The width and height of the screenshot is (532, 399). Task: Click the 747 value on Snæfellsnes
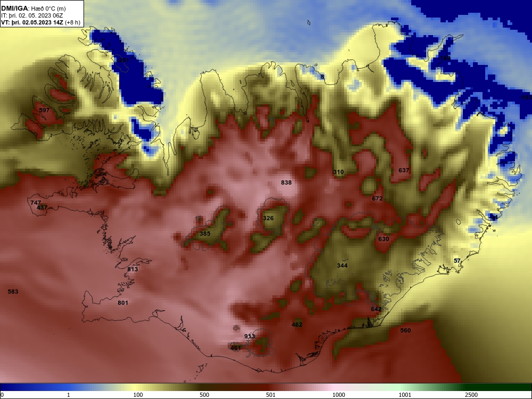(36, 203)
